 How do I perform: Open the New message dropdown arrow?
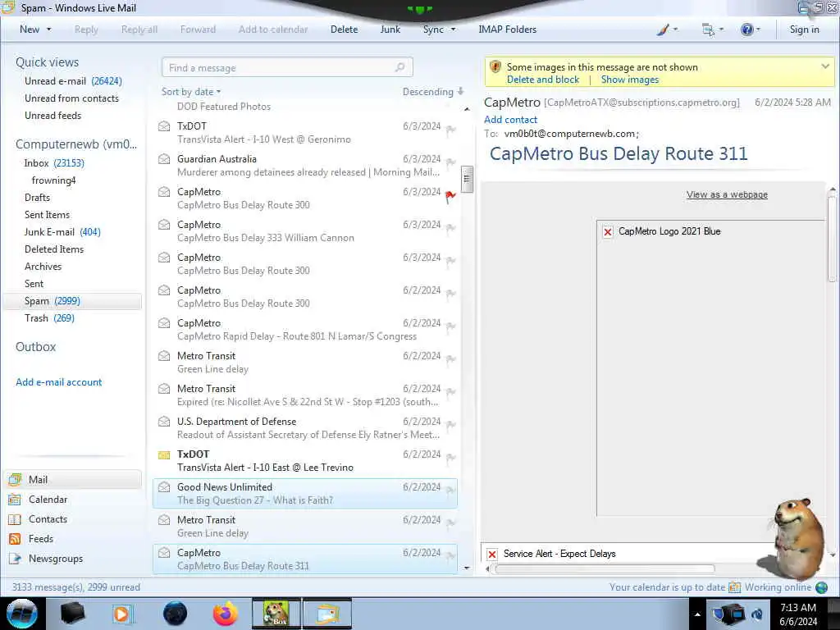pos(49,30)
